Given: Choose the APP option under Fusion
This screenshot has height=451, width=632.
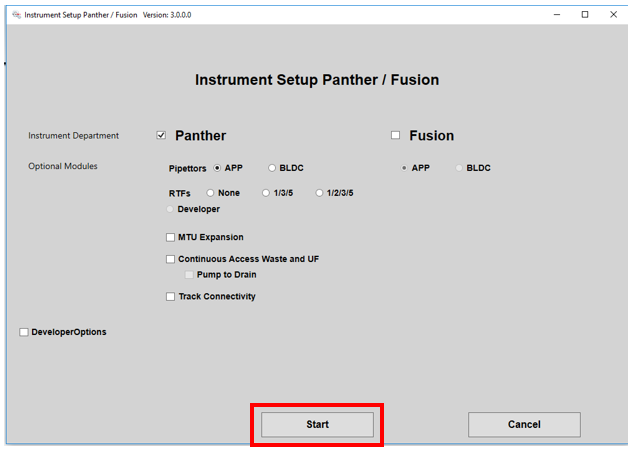Looking at the screenshot, I should coord(404,168).
